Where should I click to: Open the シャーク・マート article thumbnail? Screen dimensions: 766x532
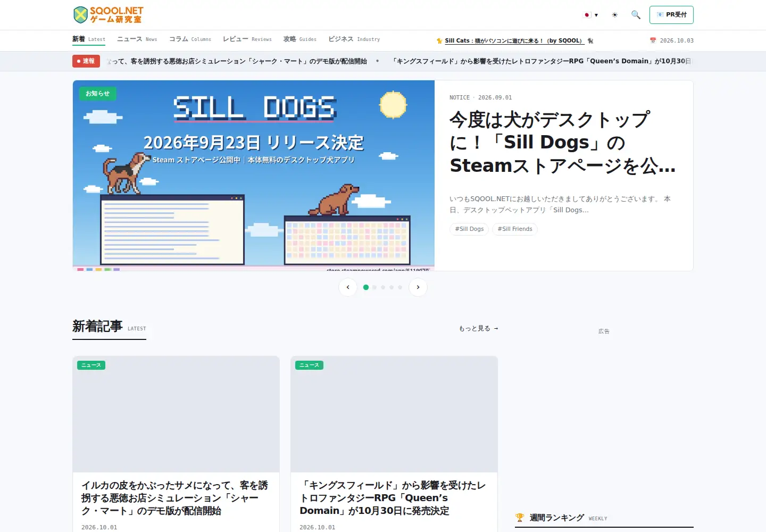[x=176, y=414]
